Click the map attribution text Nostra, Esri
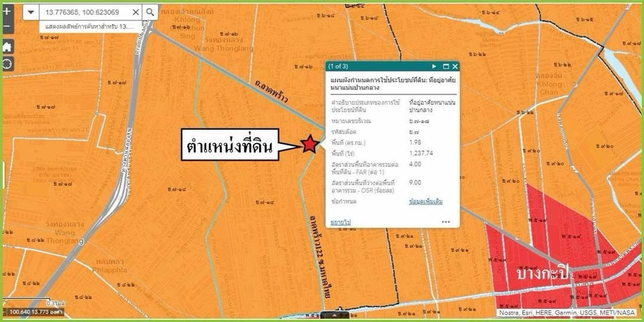This screenshot has height=322, width=644. click(x=567, y=312)
